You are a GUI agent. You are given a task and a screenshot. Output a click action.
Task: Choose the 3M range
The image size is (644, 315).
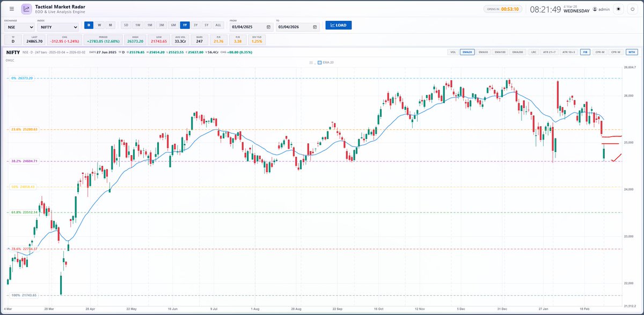(x=161, y=25)
